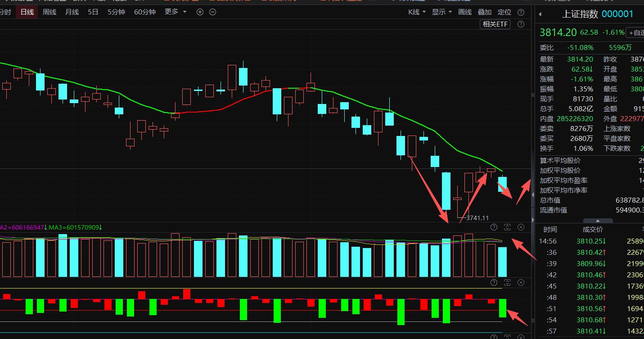This screenshot has height=339, width=644.
Task: Open help for the volume indicator panel
Action: point(494,227)
